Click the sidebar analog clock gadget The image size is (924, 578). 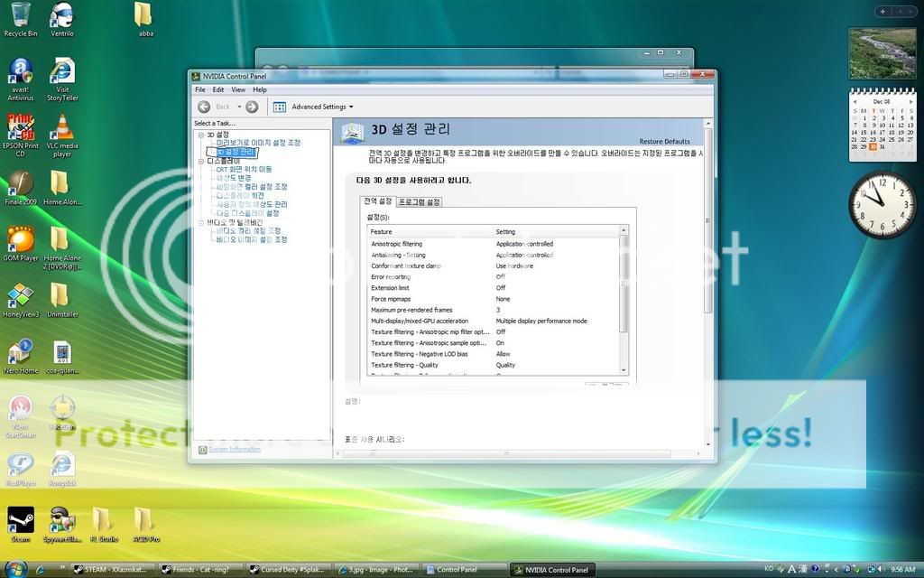click(882, 204)
